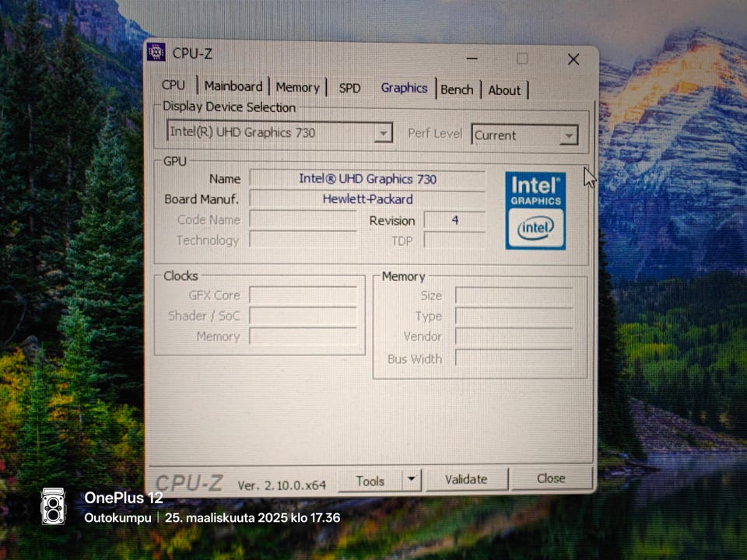Select the Graphics tab
Screen dimensions: 747x560
404,88
